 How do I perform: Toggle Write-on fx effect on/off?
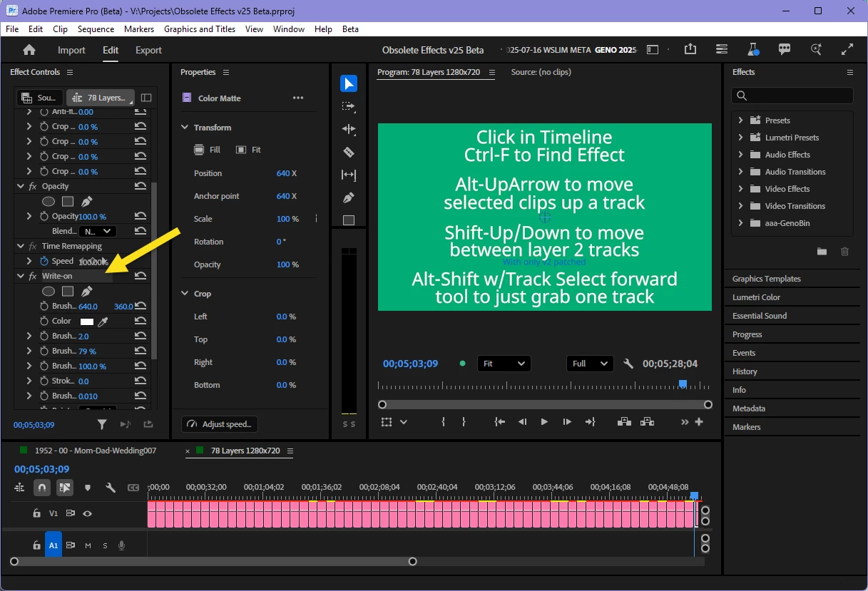click(x=33, y=276)
